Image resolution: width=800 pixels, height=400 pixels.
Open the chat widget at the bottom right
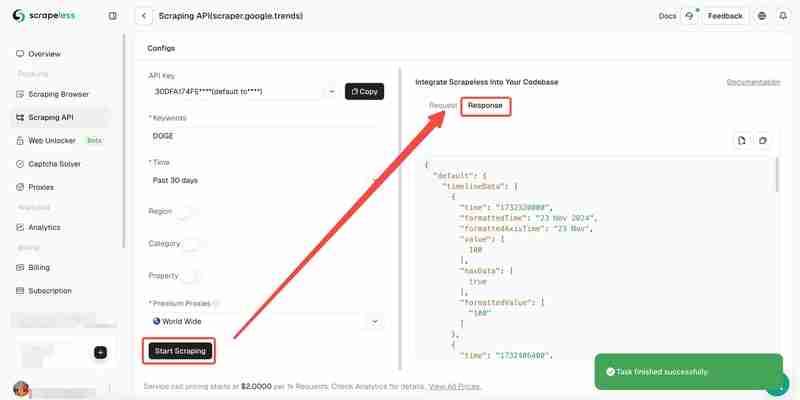(779, 386)
